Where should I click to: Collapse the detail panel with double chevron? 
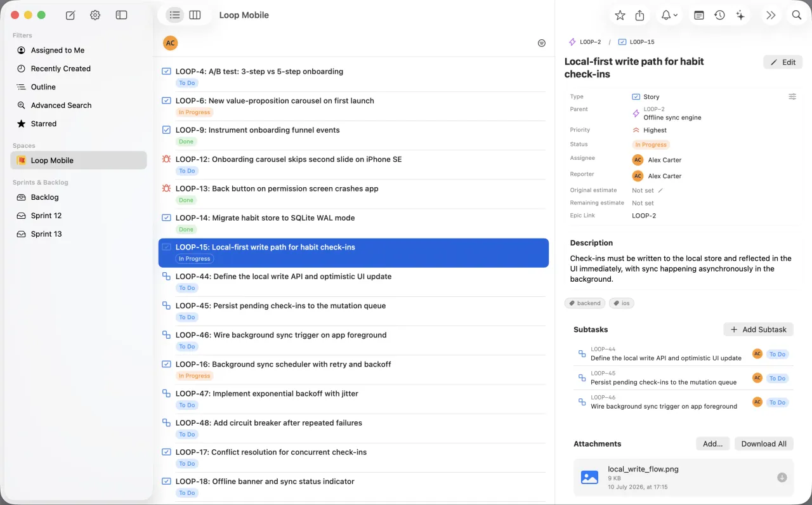click(771, 15)
